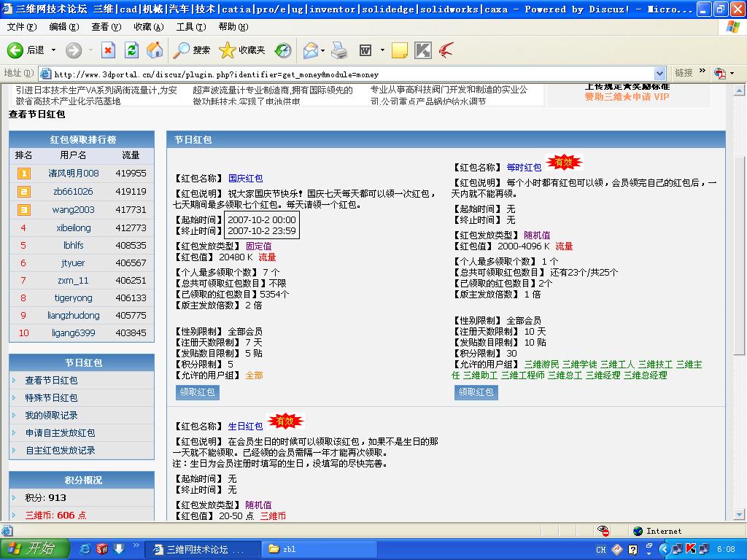This screenshot has height=560, width=747.
Task: Go to the home page via house icon
Action: point(155,50)
